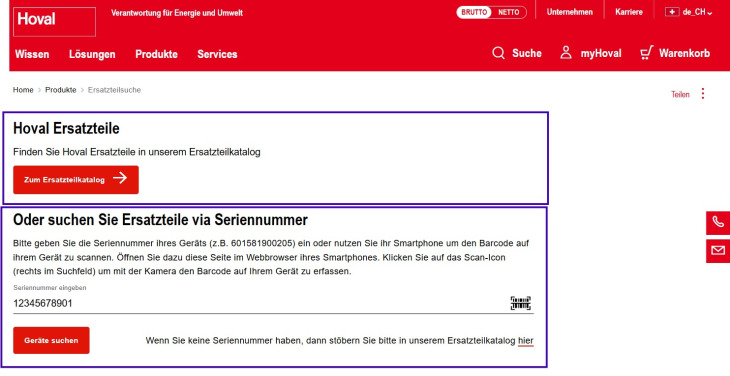
Task: Open the three-dot more options menu
Action: (703, 94)
